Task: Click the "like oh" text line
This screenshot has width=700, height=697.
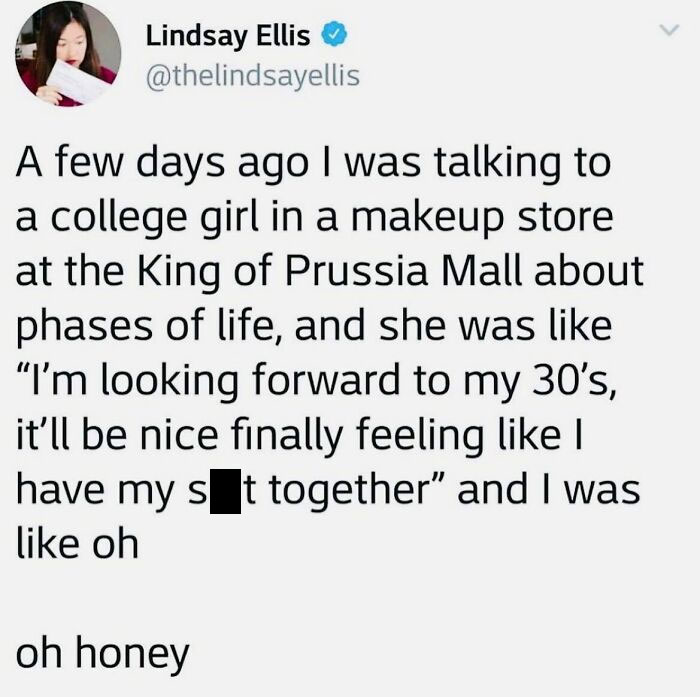Action: [x=77, y=543]
